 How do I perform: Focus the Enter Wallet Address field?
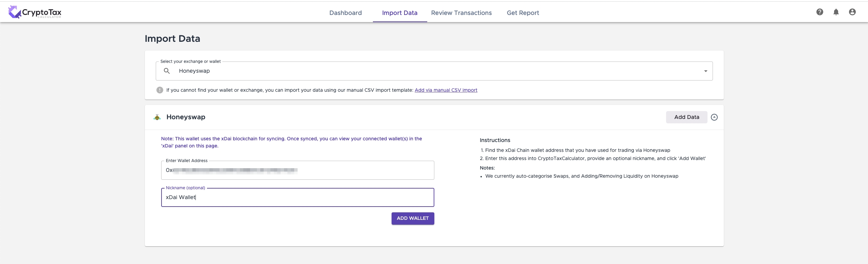298,170
